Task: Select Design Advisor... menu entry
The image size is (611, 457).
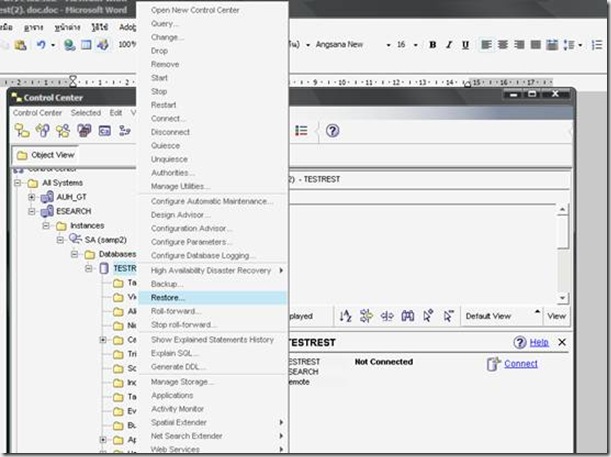Action: [x=213, y=215]
